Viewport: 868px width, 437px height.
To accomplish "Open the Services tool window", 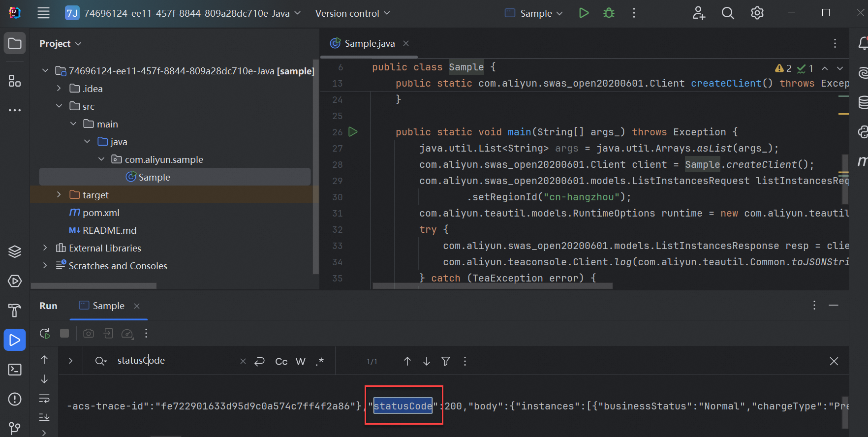I will pos(15,281).
